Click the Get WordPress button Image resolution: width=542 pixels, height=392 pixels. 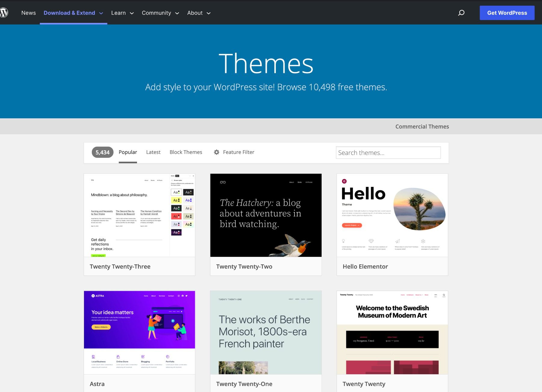[507, 13]
